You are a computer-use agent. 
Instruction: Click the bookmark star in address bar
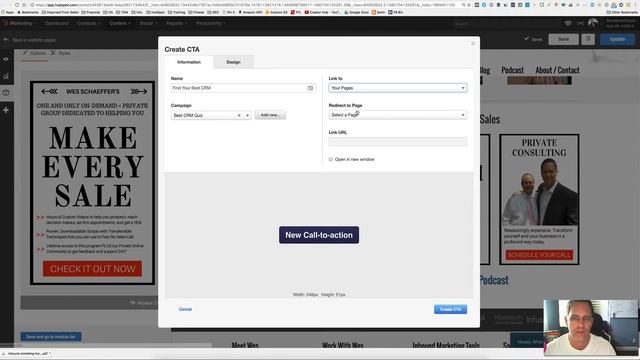click(469, 5)
